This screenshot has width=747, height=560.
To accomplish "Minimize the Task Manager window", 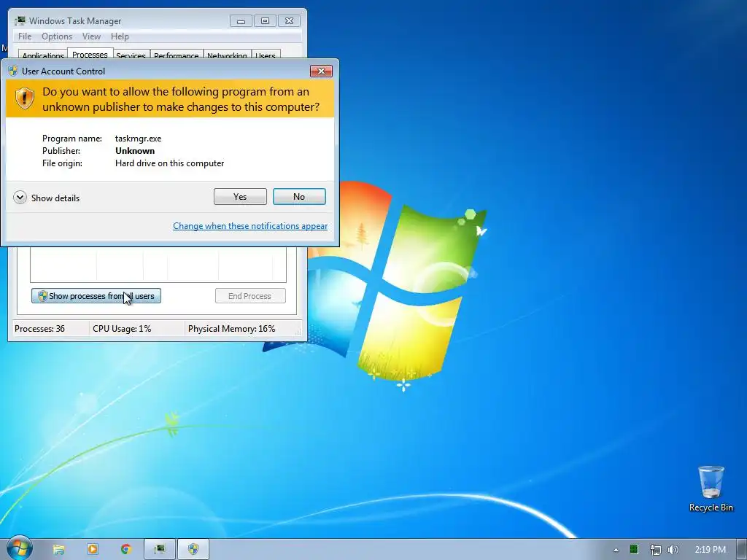I will pyautogui.click(x=241, y=21).
